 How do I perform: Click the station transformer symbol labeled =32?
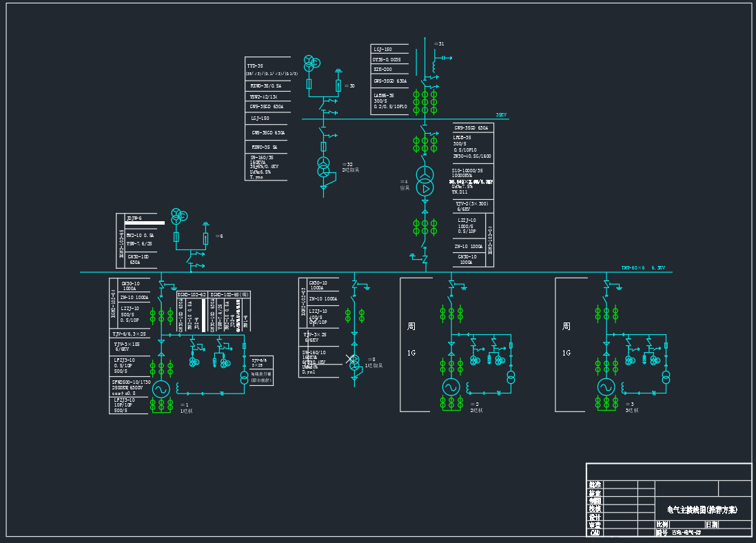323,167
